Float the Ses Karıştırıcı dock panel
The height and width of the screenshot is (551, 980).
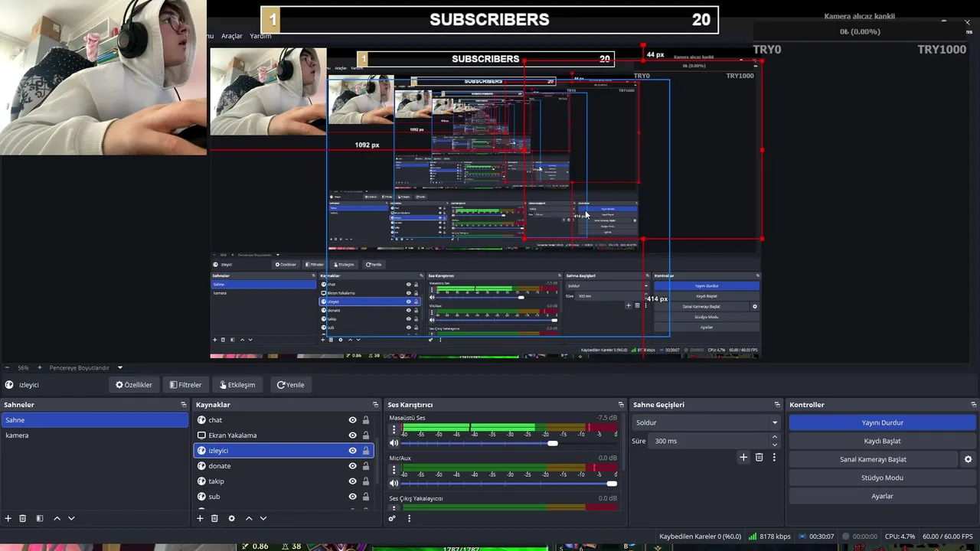point(621,404)
